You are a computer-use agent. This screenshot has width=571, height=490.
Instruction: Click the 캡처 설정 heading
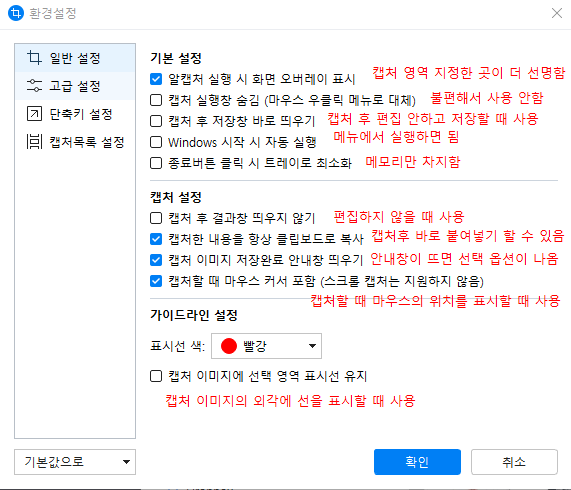(176, 197)
